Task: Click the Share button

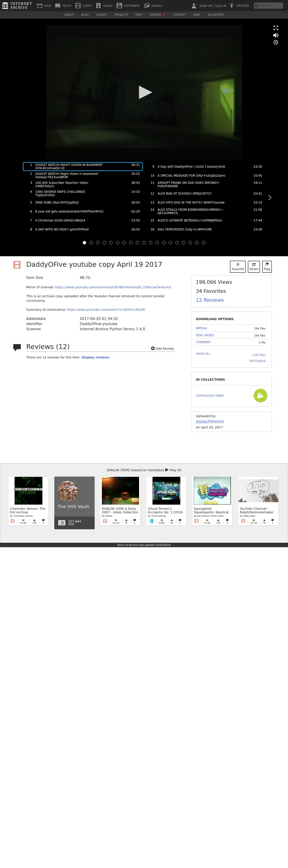Action: pyautogui.click(x=254, y=267)
